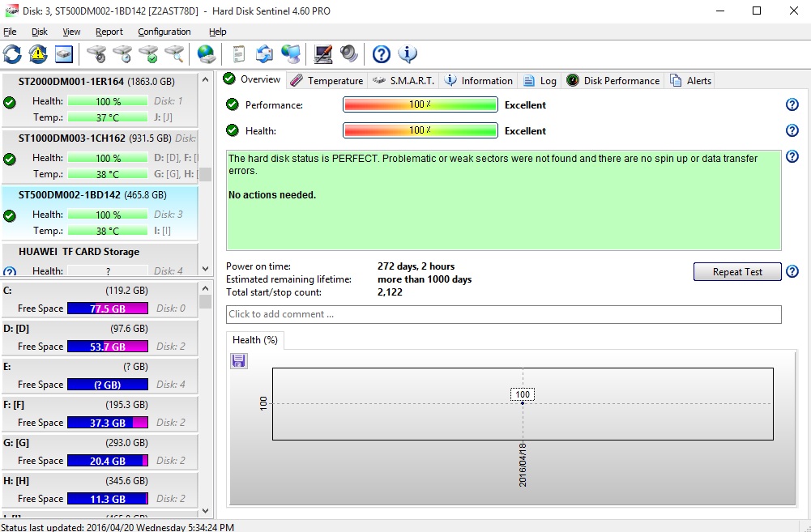Click the speaker sound toolbar icon

[349, 54]
